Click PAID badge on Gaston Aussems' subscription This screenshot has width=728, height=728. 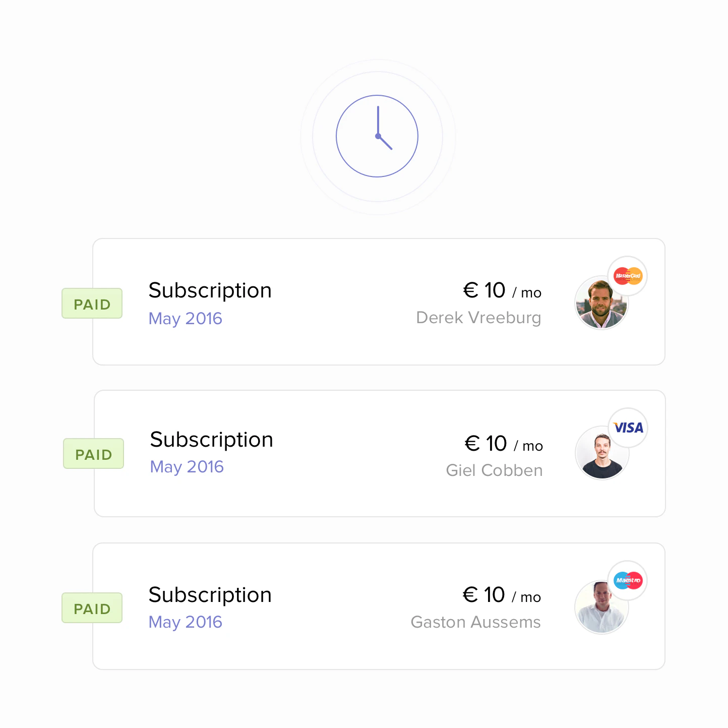[x=92, y=608]
